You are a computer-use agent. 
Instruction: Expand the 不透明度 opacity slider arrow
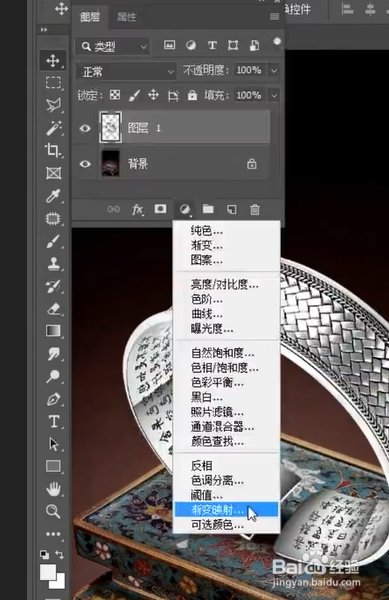click(274, 70)
